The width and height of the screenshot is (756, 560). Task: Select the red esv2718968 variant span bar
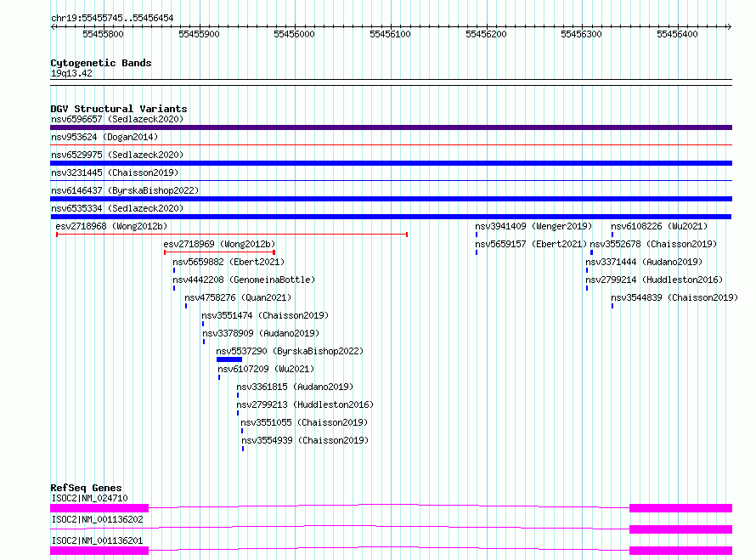point(232,235)
